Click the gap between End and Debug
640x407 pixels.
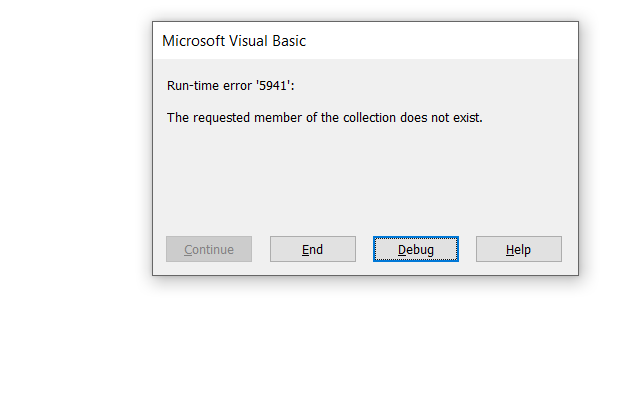(x=364, y=249)
